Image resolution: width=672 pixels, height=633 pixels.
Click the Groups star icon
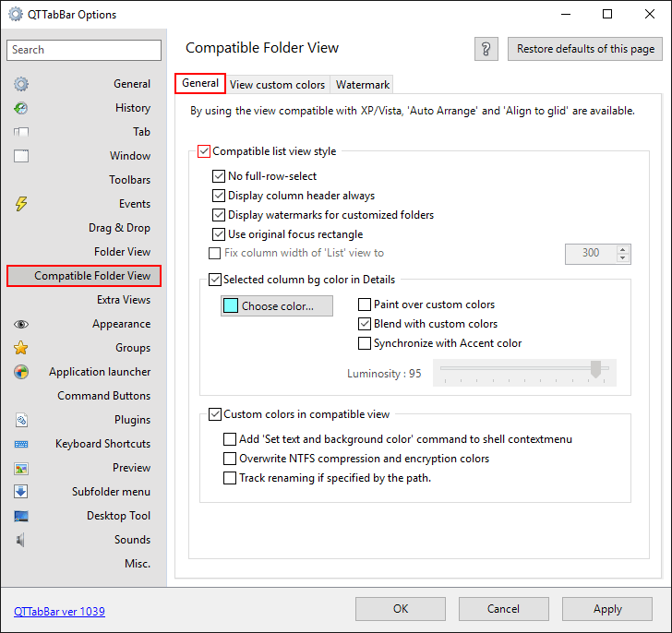tap(21, 348)
